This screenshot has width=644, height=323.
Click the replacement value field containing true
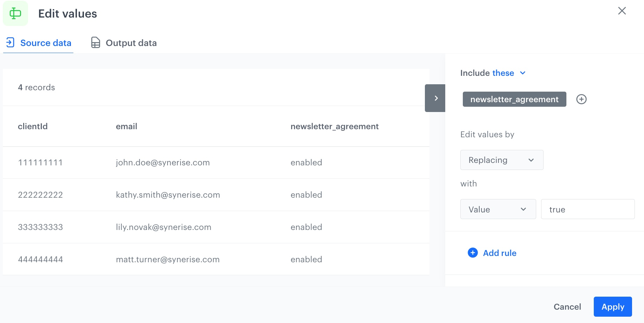(587, 209)
